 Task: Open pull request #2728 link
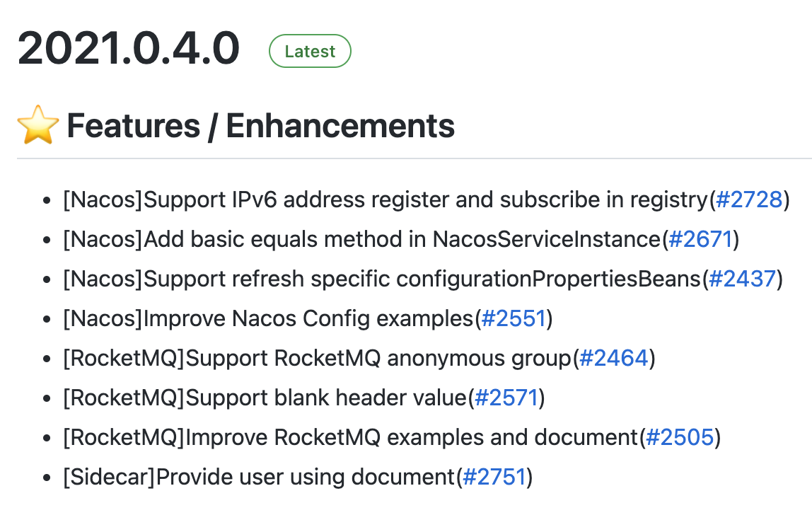point(749,200)
